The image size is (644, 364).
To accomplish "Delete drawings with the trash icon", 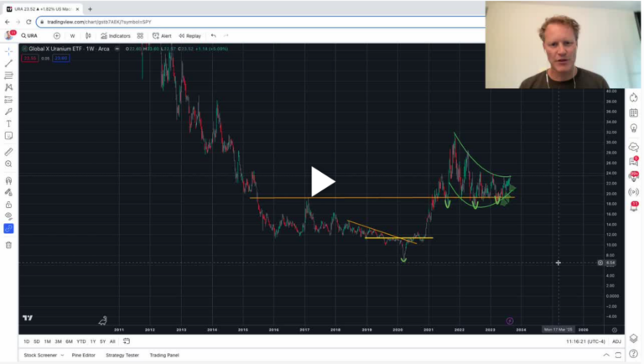I will click(x=8, y=245).
